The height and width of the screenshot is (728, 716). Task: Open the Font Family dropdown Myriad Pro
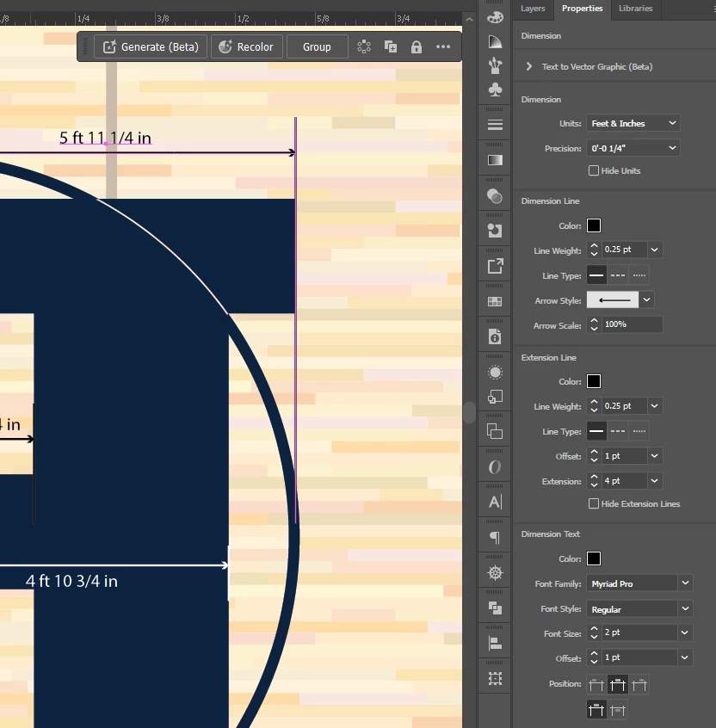pyautogui.click(x=639, y=583)
